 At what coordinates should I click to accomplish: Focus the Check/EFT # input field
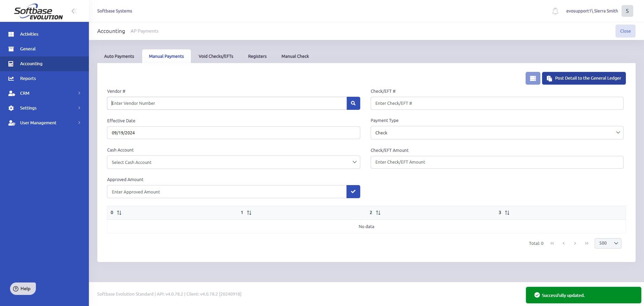point(497,103)
